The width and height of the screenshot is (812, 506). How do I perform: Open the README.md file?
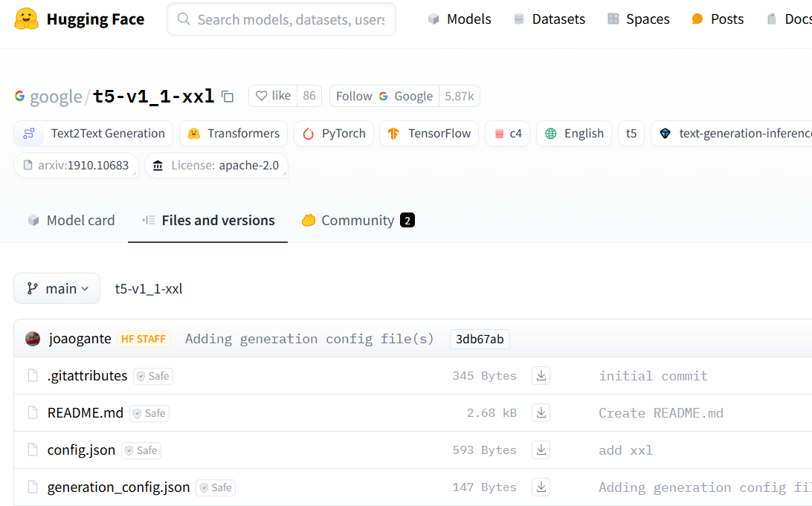(86, 413)
